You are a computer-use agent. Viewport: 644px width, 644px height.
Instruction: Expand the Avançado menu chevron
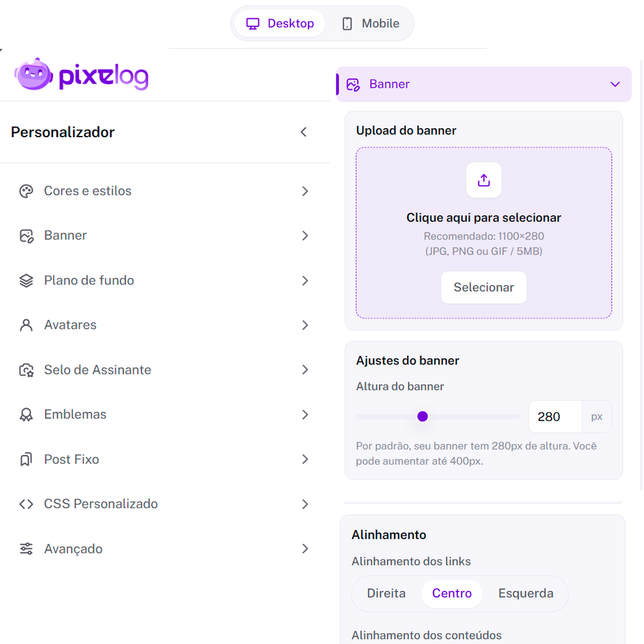click(305, 549)
